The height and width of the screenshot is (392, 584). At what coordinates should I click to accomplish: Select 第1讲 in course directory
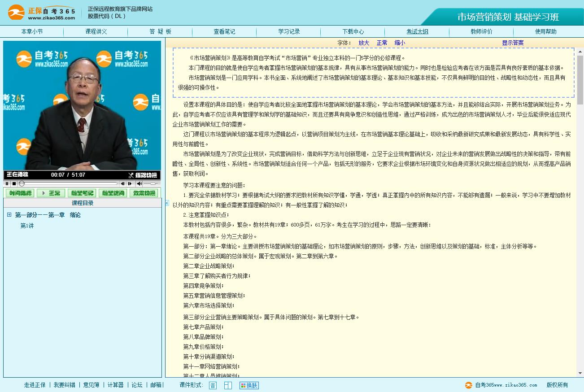tap(27, 226)
